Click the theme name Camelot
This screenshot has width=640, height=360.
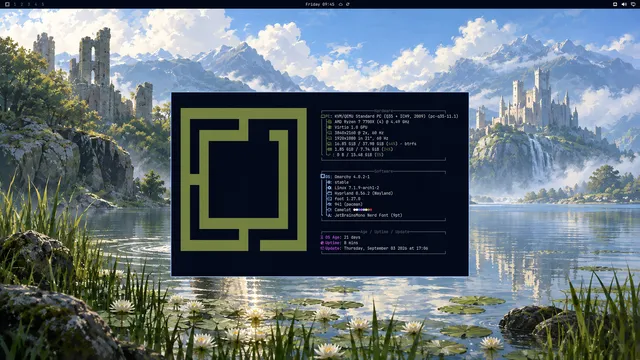tap(343, 210)
